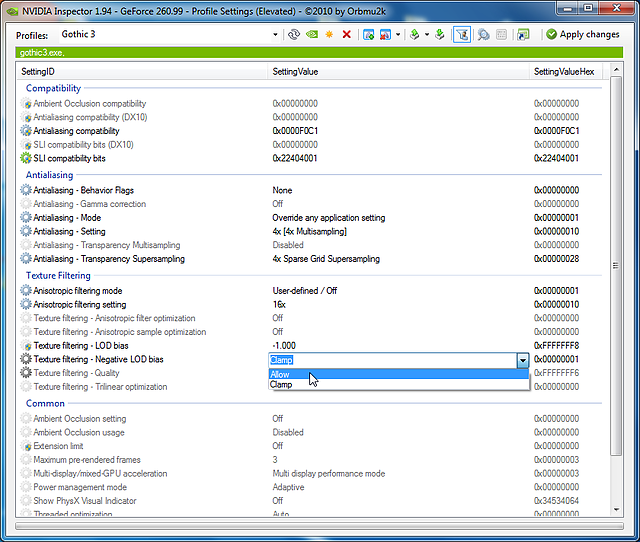The height and width of the screenshot is (542, 640).
Task: Click value 4x Sparse Grid Supersampling
Action: click(326, 259)
